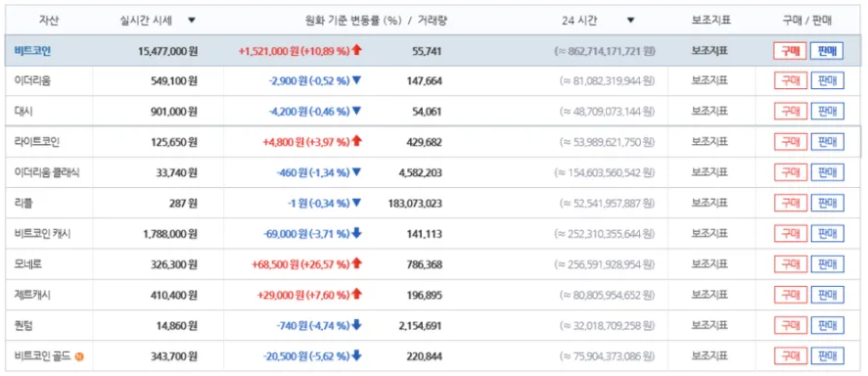Buy 퀀텀 with 구매 button

(790, 326)
